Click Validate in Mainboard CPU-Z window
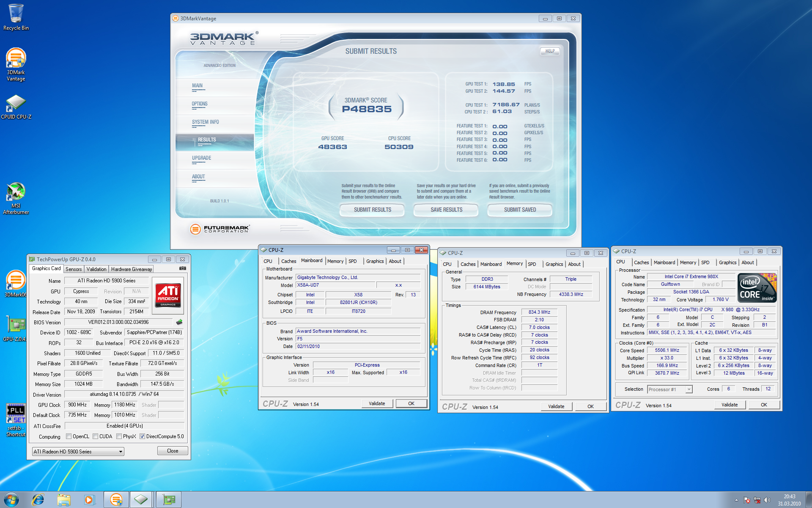The height and width of the screenshot is (508, 812). [377, 403]
